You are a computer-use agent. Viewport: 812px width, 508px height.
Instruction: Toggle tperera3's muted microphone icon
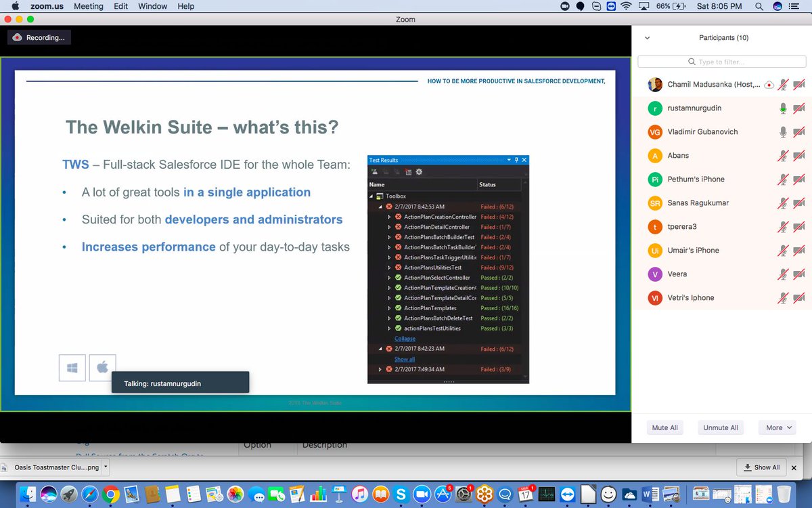783,227
